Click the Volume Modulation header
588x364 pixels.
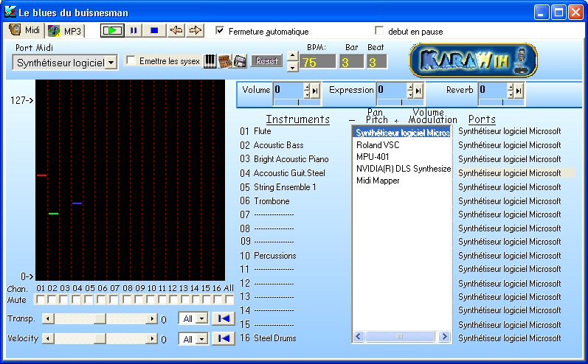(432, 116)
